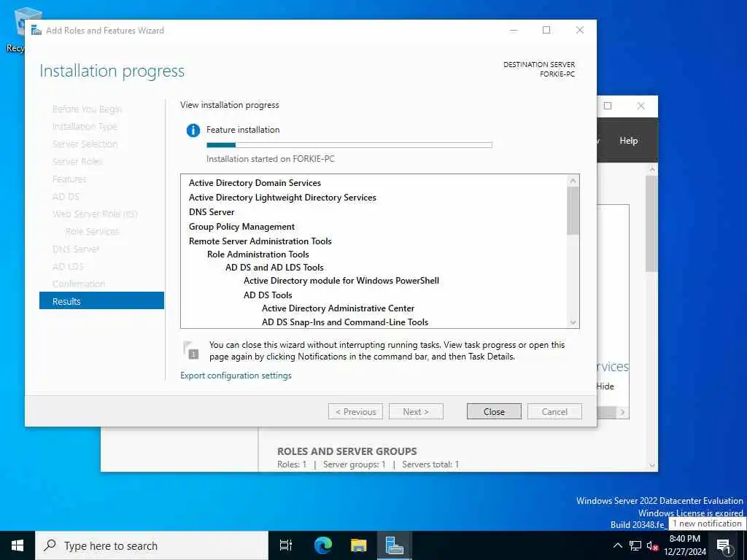Image resolution: width=747 pixels, height=560 pixels.
Task: Select Active Directory Administrative Center row
Action: (x=338, y=308)
